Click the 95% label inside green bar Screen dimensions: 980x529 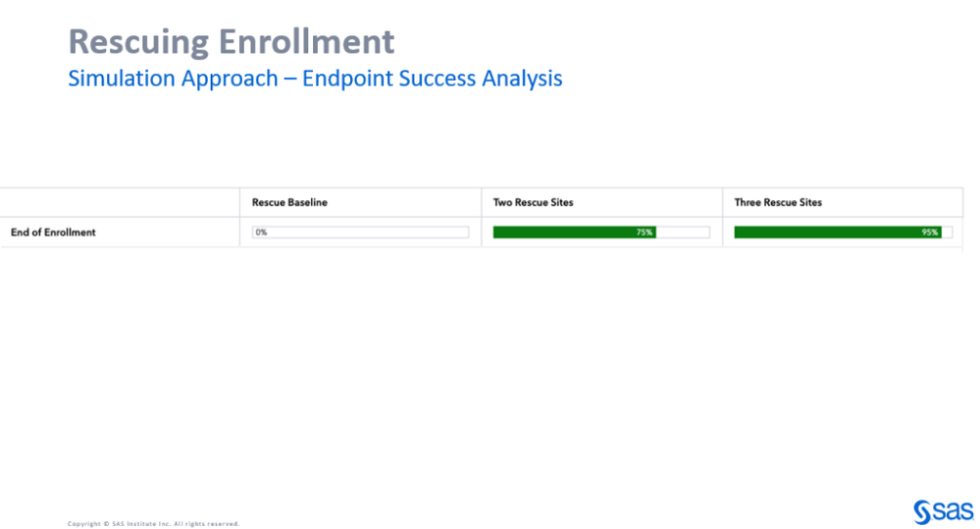pos(930,232)
